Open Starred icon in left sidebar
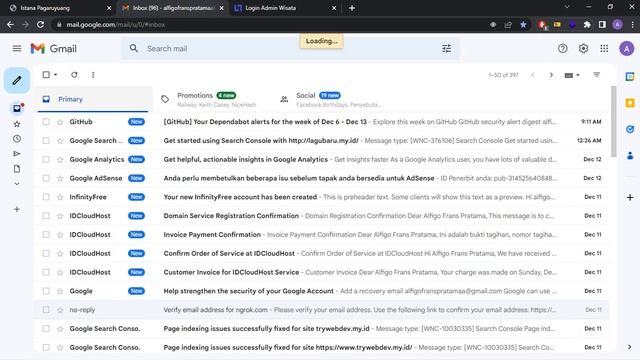 coord(17,124)
